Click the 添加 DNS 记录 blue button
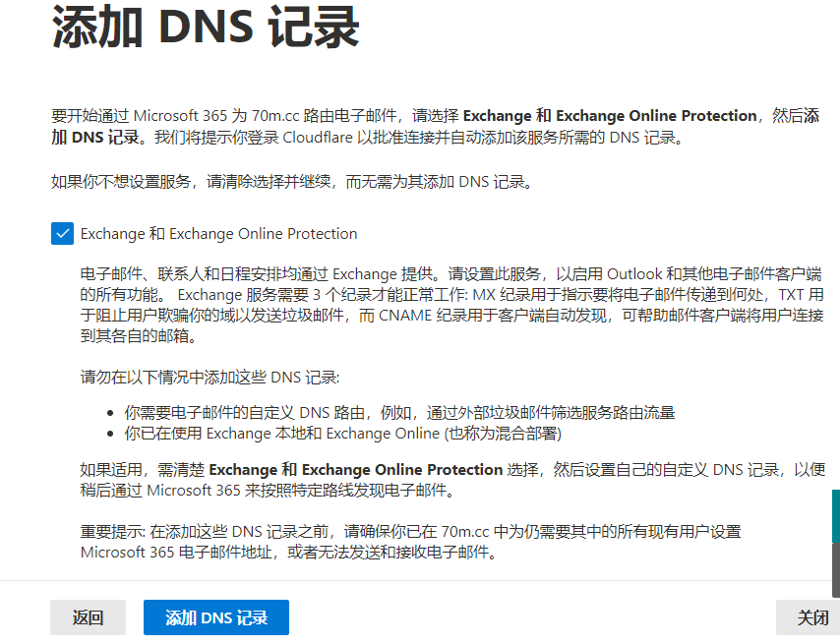This screenshot has width=840, height=644. pos(216,617)
